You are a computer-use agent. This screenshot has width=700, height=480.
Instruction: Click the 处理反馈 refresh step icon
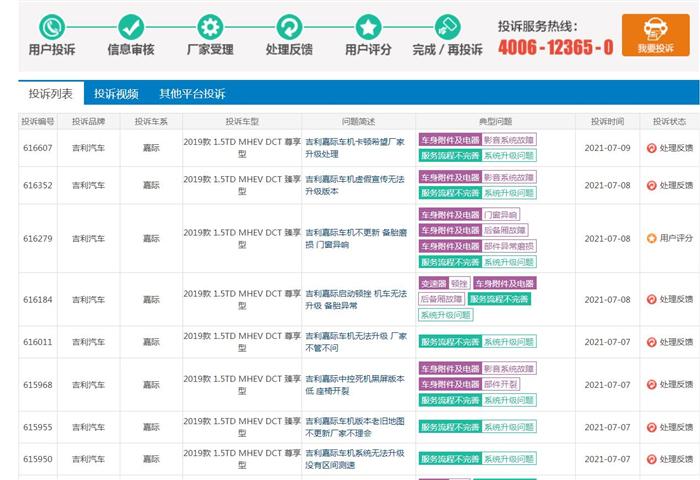pos(289,27)
